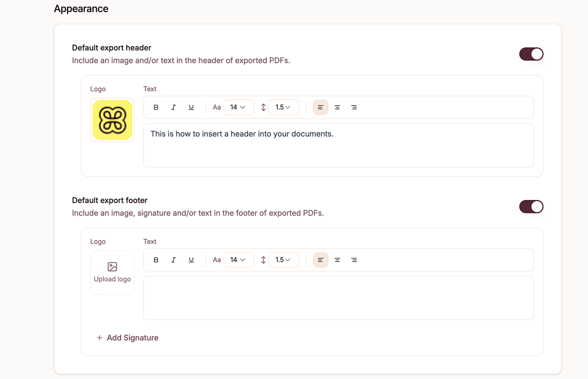
Task: Click the Aa text style icon in header toolbar
Action: click(216, 107)
